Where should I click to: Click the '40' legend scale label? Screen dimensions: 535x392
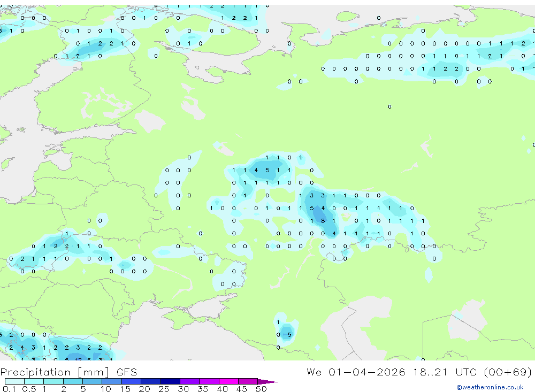pyautogui.click(x=223, y=389)
